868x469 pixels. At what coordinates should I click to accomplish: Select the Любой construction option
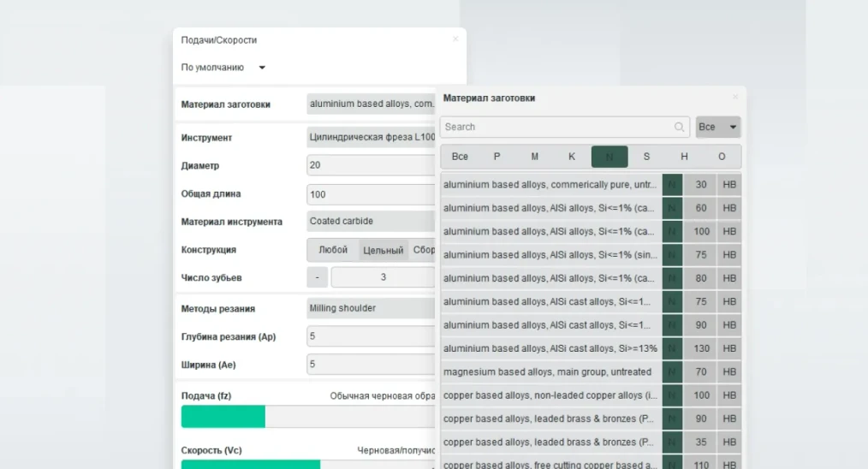coord(333,250)
